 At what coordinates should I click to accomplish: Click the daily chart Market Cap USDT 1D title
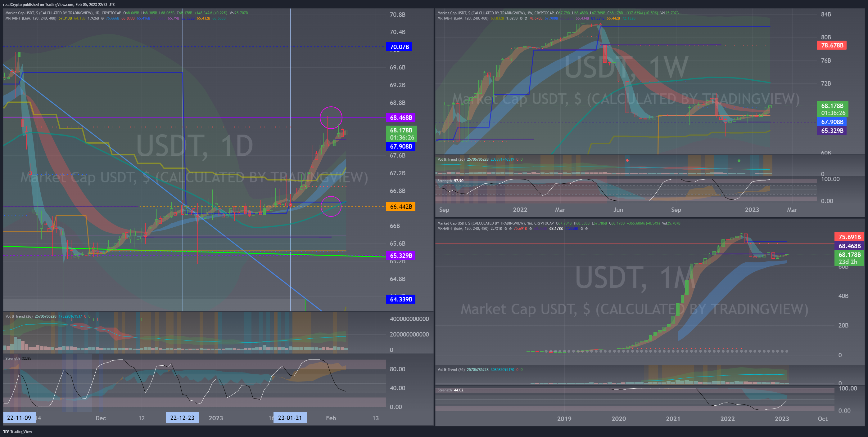63,13
